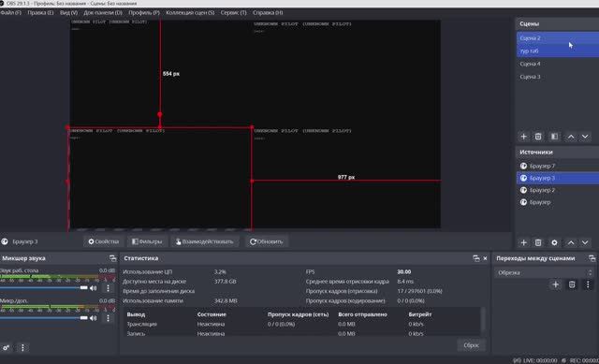Image resolution: width=599 pixels, height=364 pixels.
Task: Pop out the Переходы между сценами dock
Action: tap(592, 258)
